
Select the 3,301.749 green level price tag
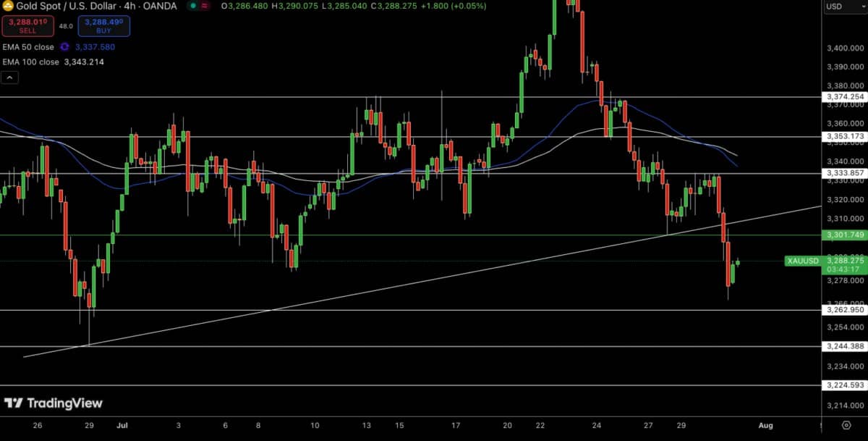845,235
